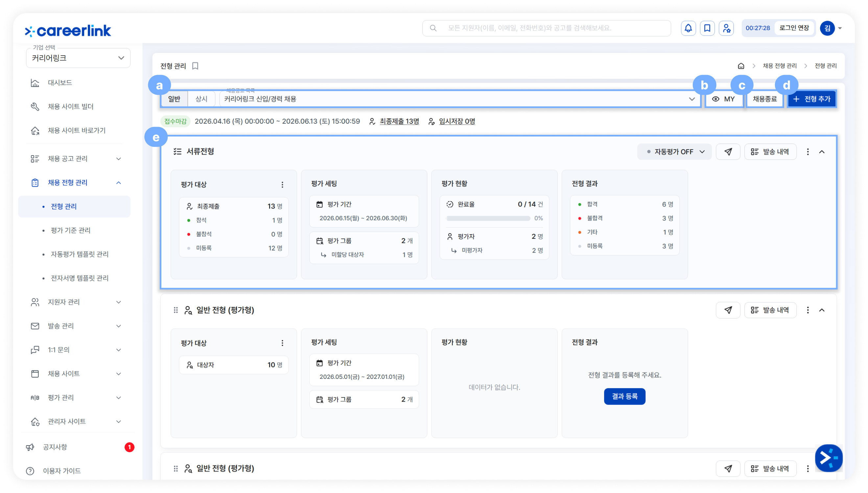The width and height of the screenshot is (868, 493).
Task: Click the search magnifier icon
Action: pos(433,28)
